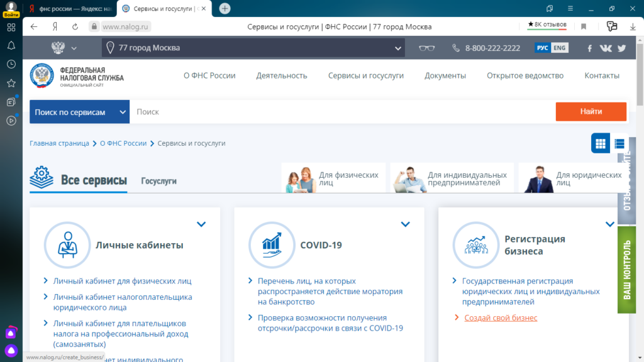Click the Yandex 'Я' home icon in address bar
644x362 pixels.
55,26
